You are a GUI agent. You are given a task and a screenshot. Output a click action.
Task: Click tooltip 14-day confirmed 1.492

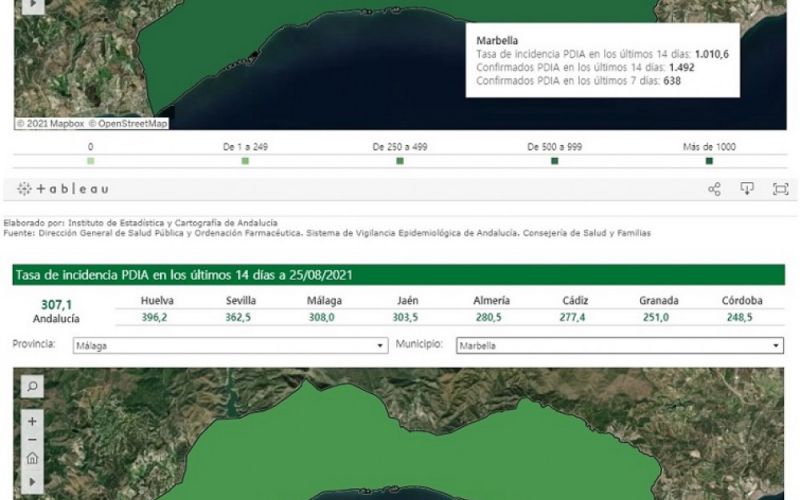click(x=682, y=67)
